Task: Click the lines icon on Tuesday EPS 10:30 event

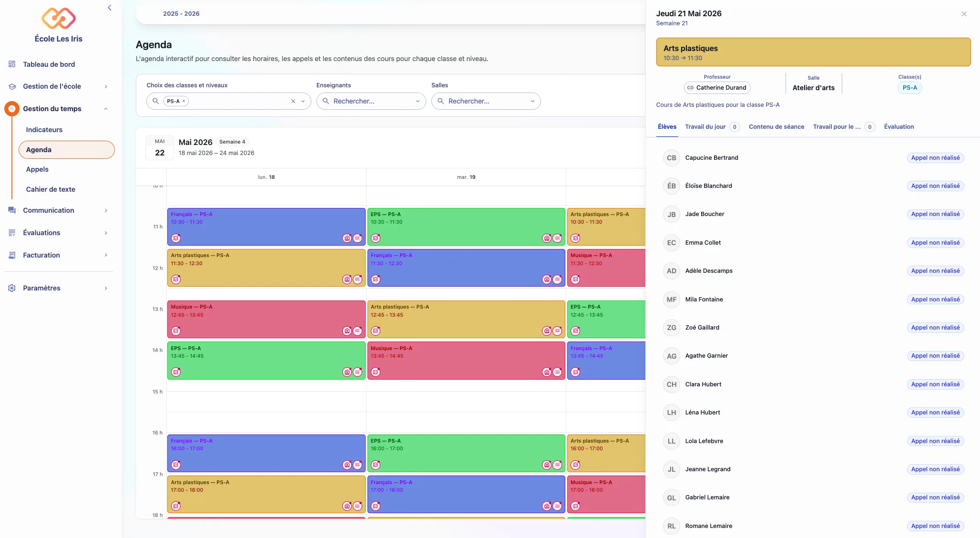Action: (557, 238)
